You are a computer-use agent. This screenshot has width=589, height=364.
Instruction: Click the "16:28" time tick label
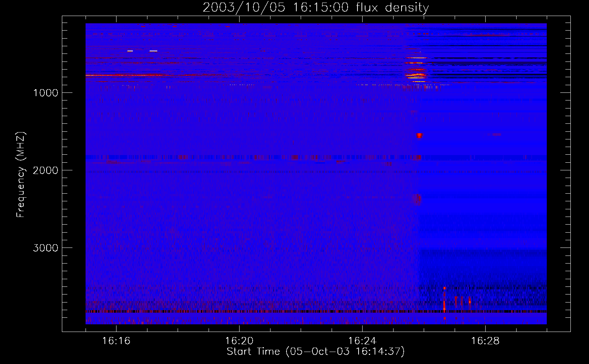coord(485,341)
